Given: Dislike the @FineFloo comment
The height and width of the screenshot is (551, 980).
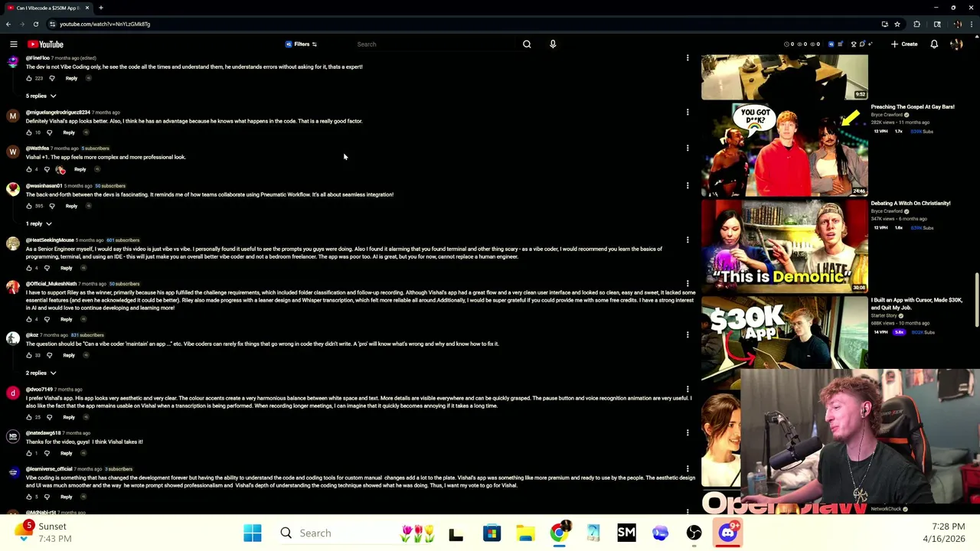Looking at the screenshot, I should pyautogui.click(x=52, y=78).
